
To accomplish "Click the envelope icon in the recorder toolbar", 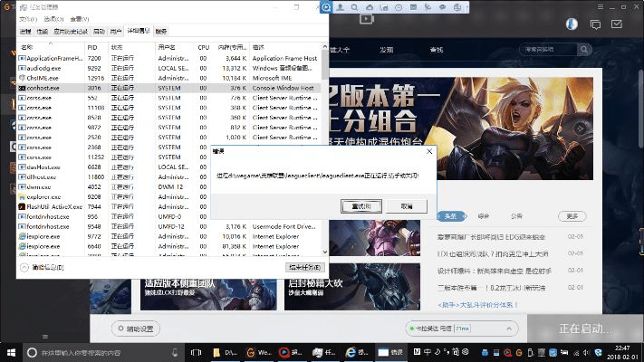I will click(x=413, y=7).
